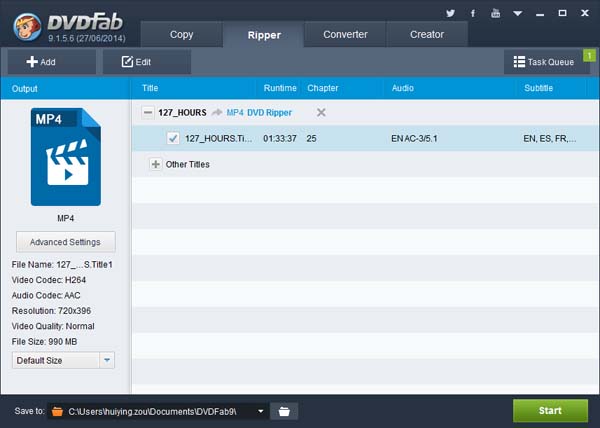
Task: Click the orange folder icon in the save path
Action: pyautogui.click(x=57, y=412)
